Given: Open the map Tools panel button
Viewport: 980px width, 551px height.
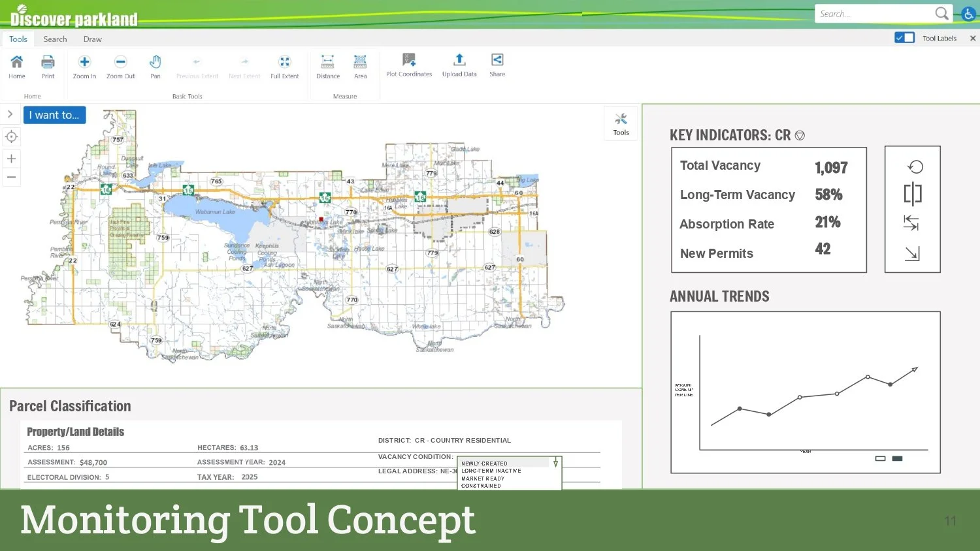Looking at the screenshot, I should [621, 123].
